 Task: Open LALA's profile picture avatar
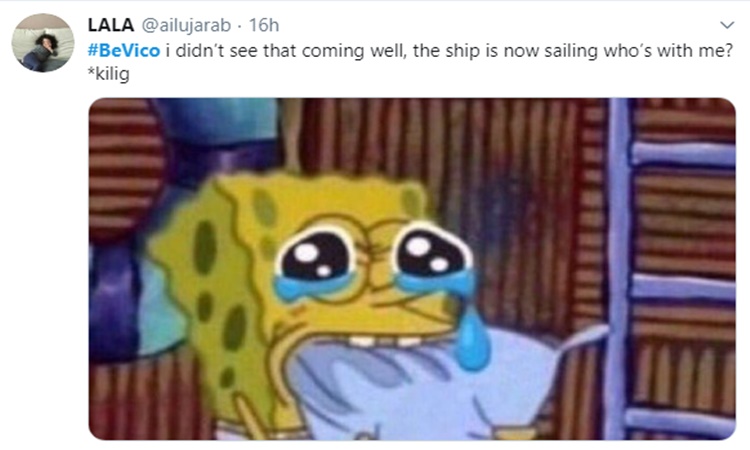43,43
